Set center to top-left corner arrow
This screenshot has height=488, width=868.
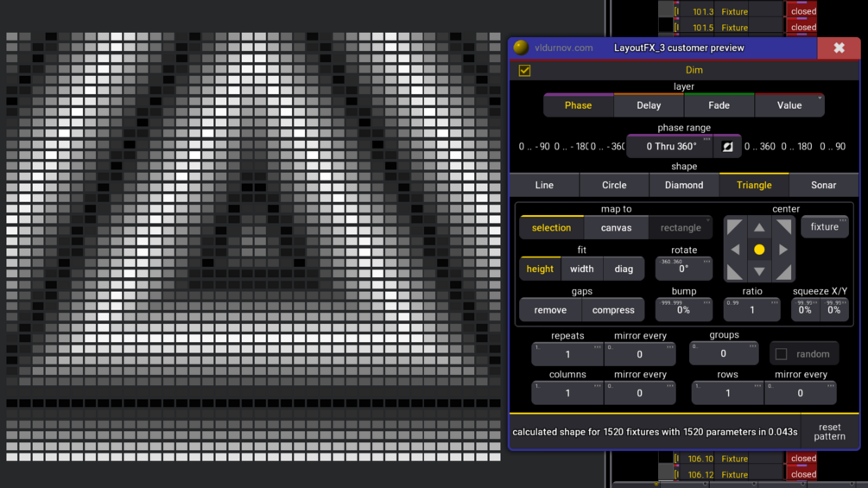(735, 227)
